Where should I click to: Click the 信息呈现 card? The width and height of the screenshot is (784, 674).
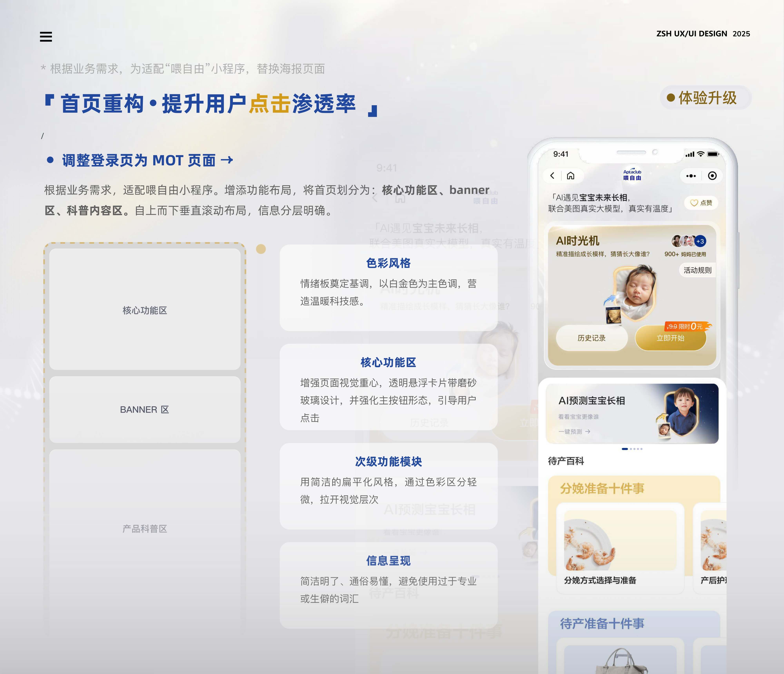pos(389,585)
